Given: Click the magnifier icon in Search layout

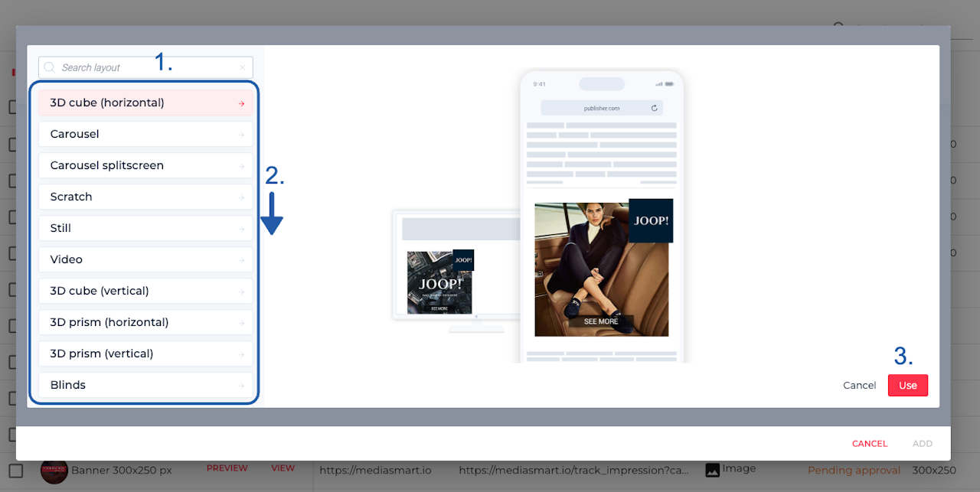Looking at the screenshot, I should pyautogui.click(x=50, y=67).
